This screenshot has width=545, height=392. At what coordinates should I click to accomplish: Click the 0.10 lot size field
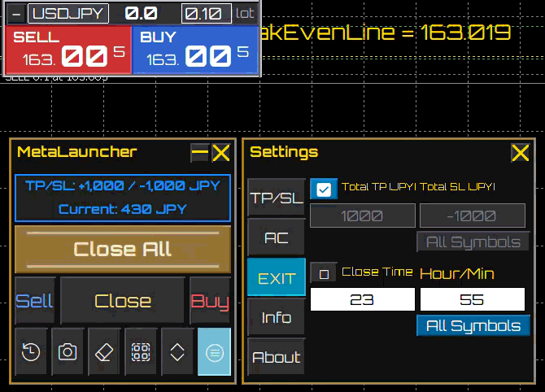pyautogui.click(x=207, y=14)
